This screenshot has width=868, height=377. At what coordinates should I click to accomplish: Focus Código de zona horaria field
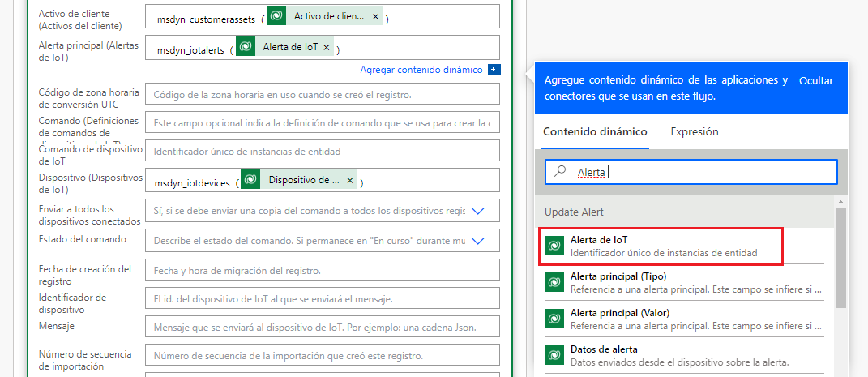coord(323,94)
